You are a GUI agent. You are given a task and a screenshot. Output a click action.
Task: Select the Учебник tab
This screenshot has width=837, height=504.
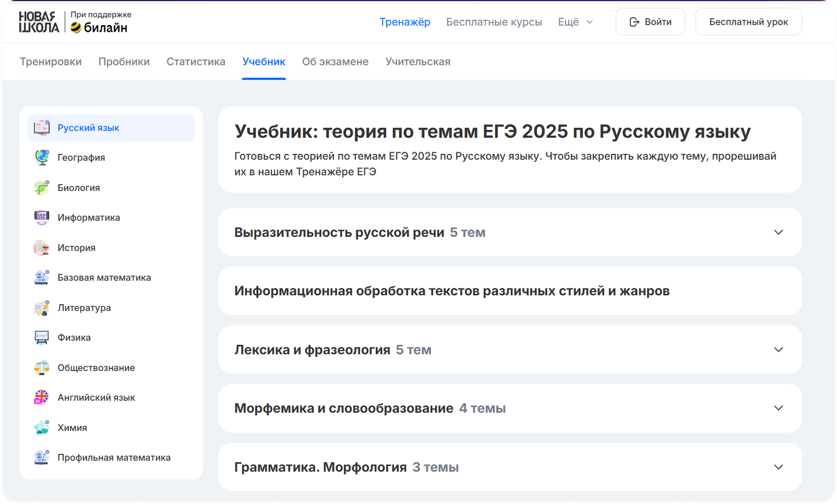(x=264, y=62)
